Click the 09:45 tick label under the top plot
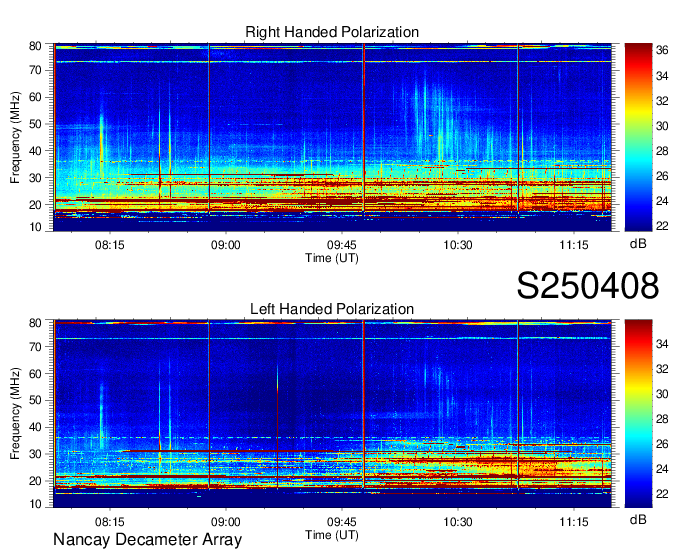The height and width of the screenshot is (552, 680). 342,245
